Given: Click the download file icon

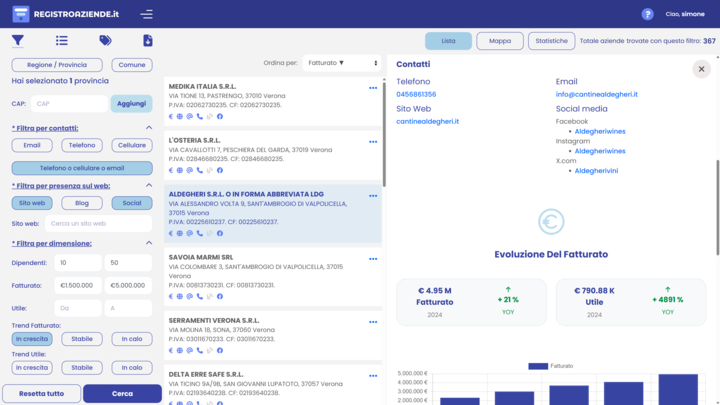Looking at the screenshot, I should pos(148,41).
